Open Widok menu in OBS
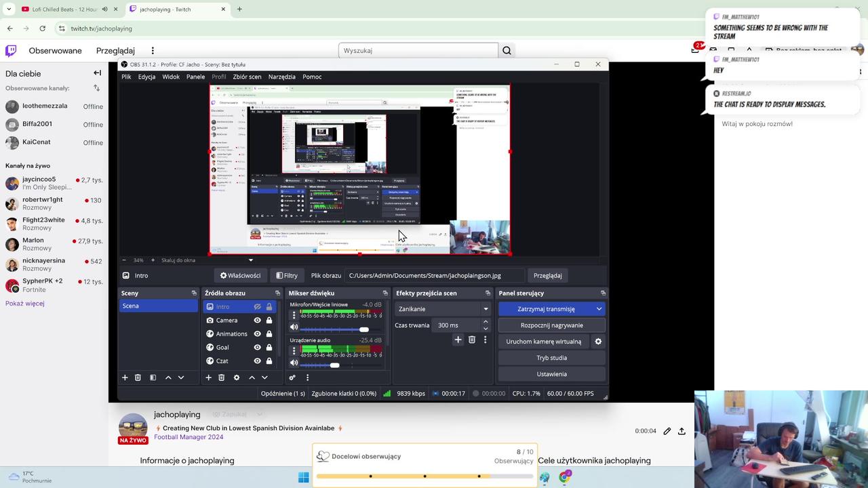Screen dimensions: 868x488 pos(171,77)
